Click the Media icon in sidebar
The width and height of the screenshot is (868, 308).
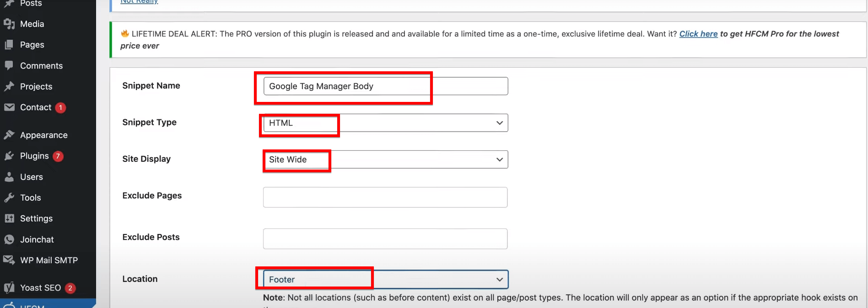click(9, 24)
